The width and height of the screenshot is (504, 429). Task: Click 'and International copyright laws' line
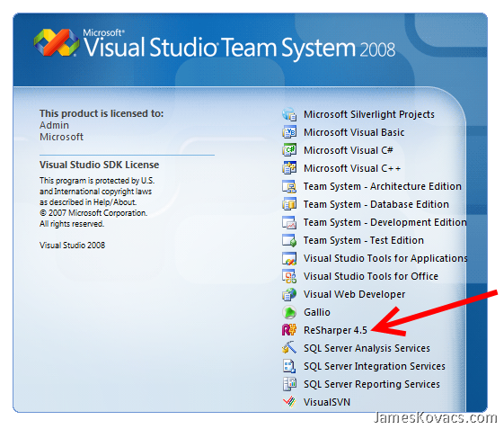95,192
